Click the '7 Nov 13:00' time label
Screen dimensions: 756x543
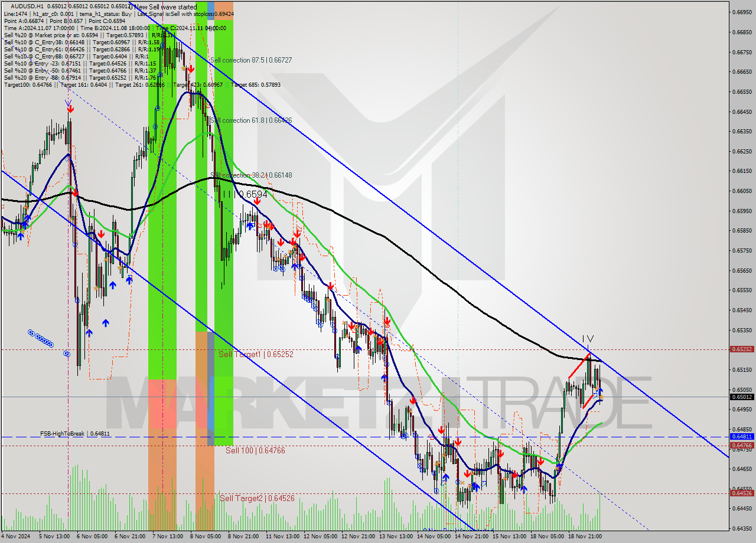tap(168, 537)
